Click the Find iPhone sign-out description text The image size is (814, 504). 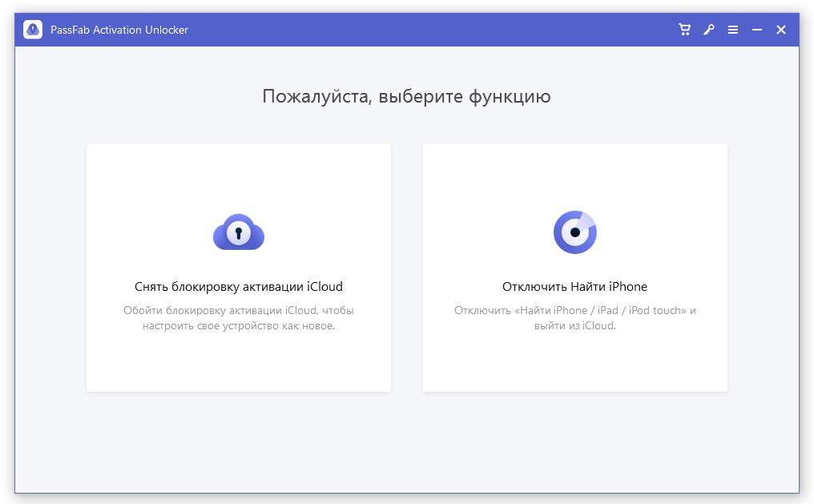tap(574, 318)
